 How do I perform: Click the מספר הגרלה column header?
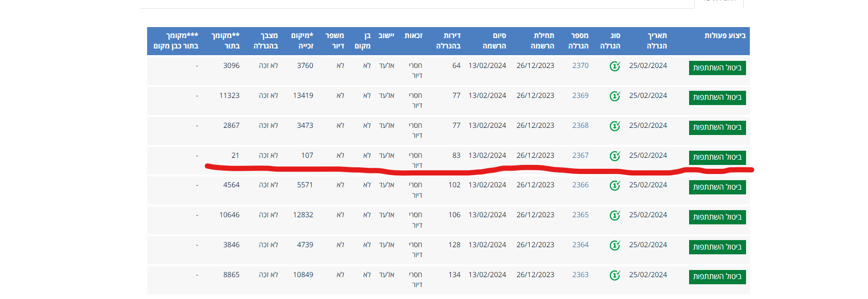(579, 41)
